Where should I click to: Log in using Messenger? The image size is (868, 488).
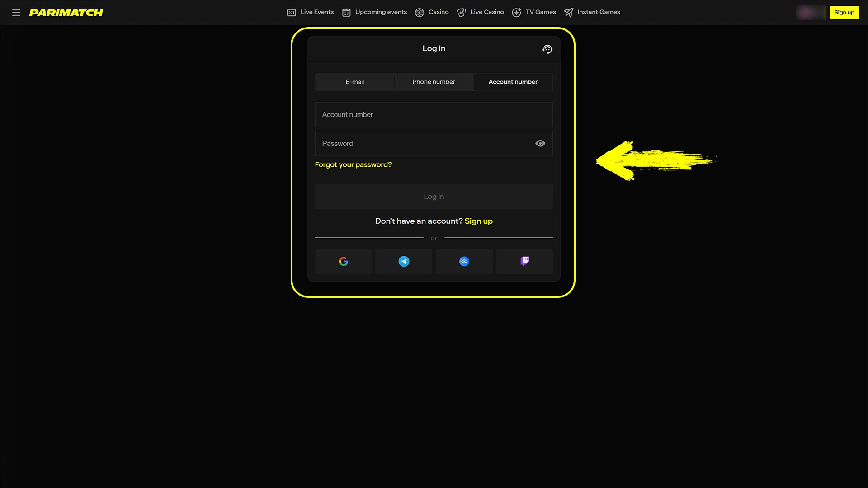(464, 261)
